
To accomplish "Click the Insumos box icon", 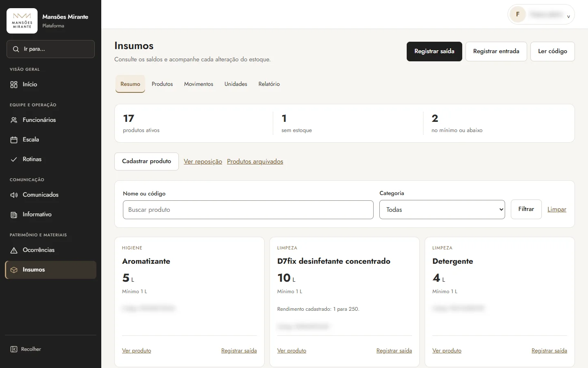I will pyautogui.click(x=14, y=270).
